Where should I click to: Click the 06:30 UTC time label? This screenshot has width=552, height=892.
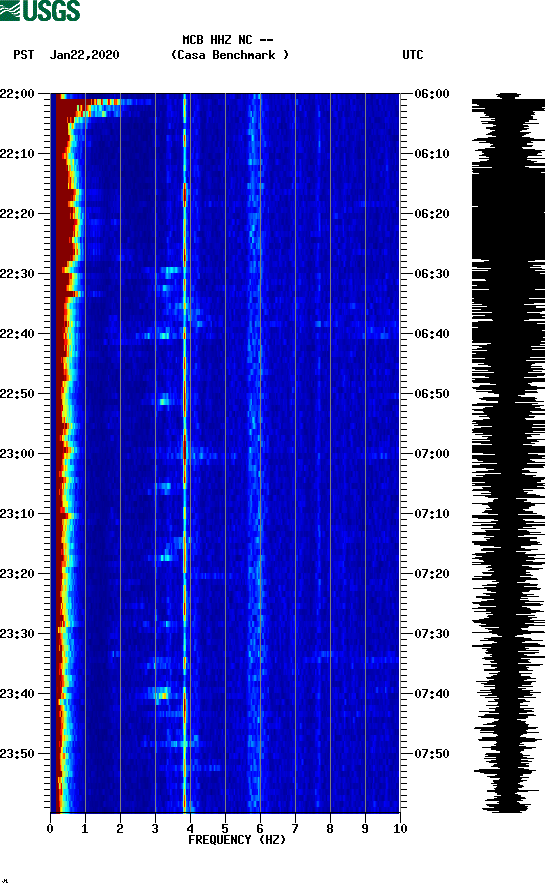point(432,274)
